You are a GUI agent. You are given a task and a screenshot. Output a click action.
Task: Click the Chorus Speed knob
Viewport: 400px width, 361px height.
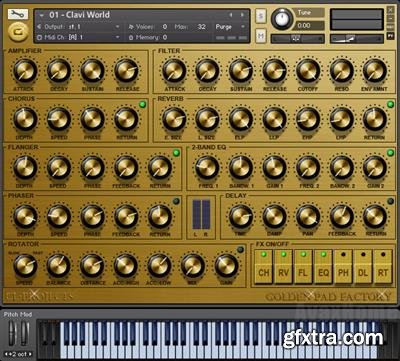(x=59, y=119)
